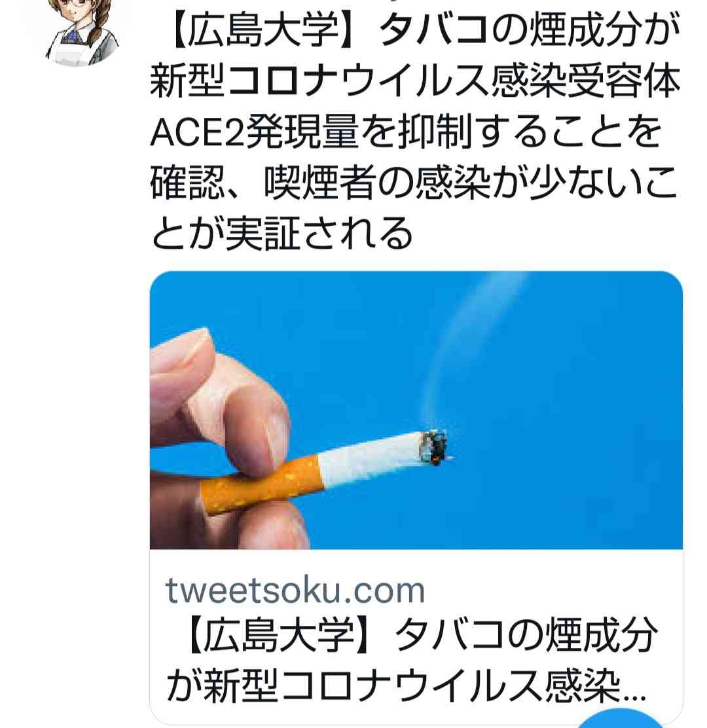Click the tweet line 新型コロナウイルス感染受容体

[416, 82]
